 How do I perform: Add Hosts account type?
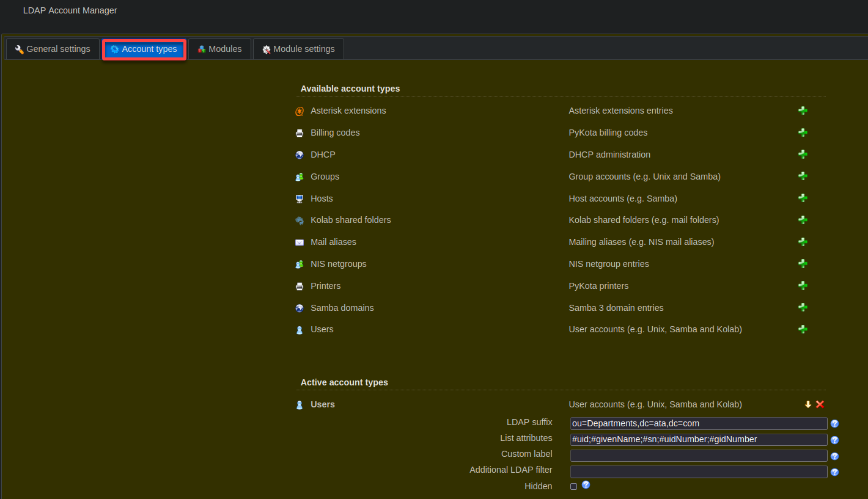[x=803, y=198]
